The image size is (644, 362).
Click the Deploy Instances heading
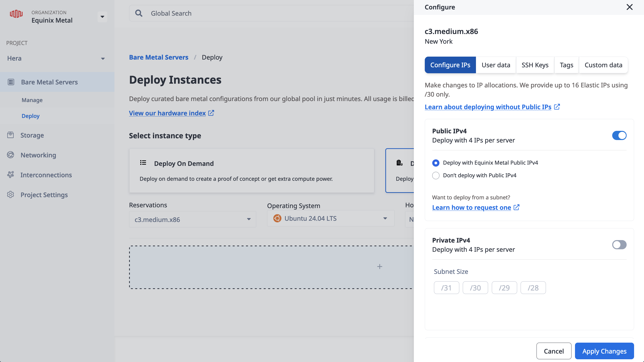click(x=175, y=80)
